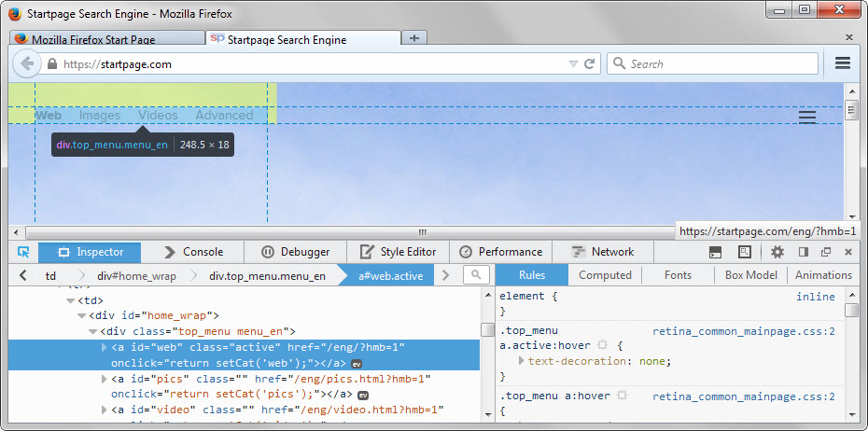Switch to the Debugger panel

point(296,252)
